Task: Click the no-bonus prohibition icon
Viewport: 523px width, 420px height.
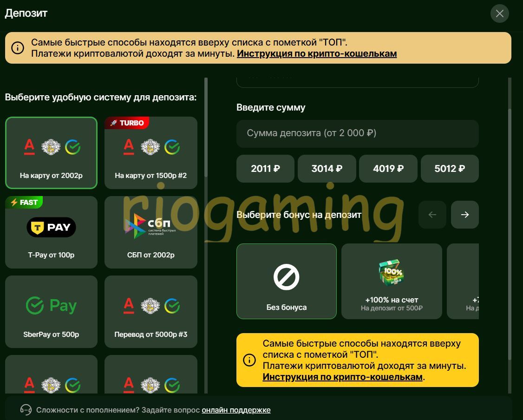Action: (287, 277)
